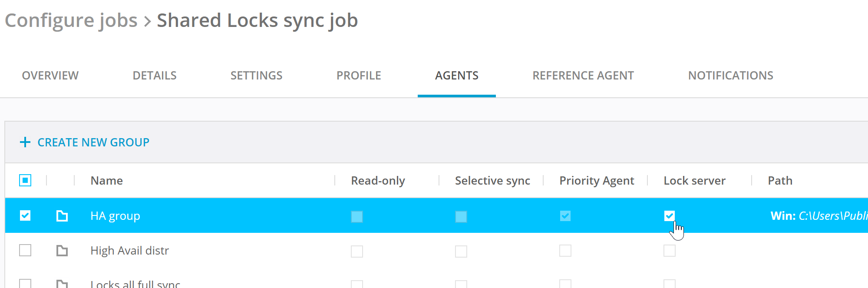The image size is (868, 288).
Task: Click the plus icon for new group
Action: (25, 142)
